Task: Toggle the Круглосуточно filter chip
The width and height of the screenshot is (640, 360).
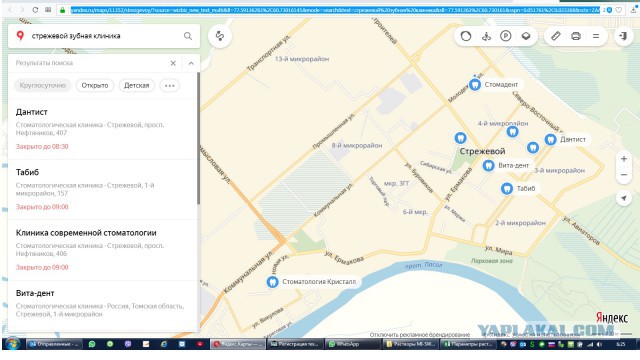Action: click(x=43, y=86)
